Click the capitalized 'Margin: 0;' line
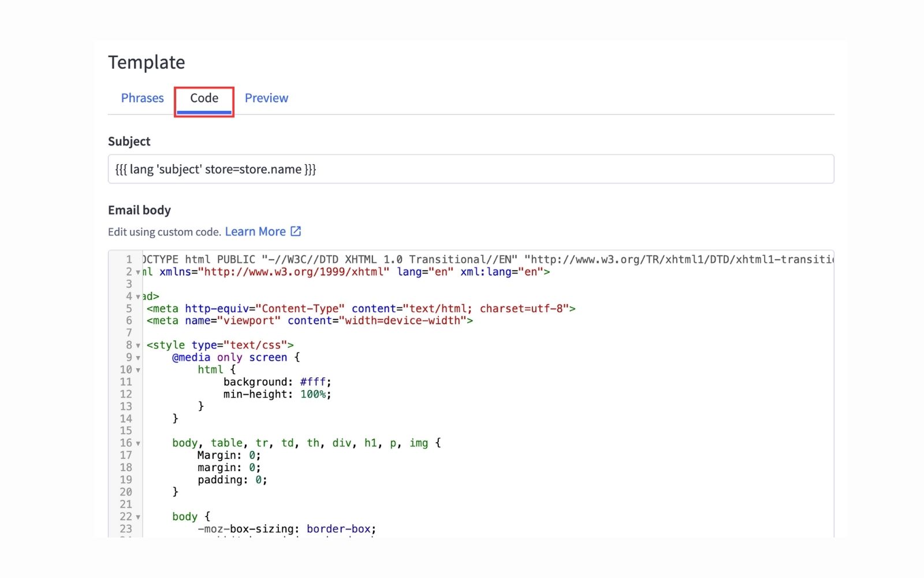The width and height of the screenshot is (924, 578). coord(229,455)
